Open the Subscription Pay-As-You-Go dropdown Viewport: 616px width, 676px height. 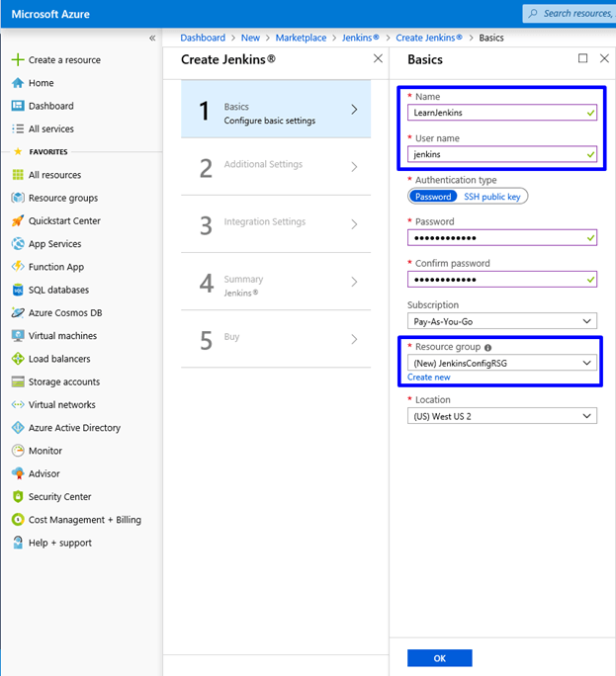(502, 321)
